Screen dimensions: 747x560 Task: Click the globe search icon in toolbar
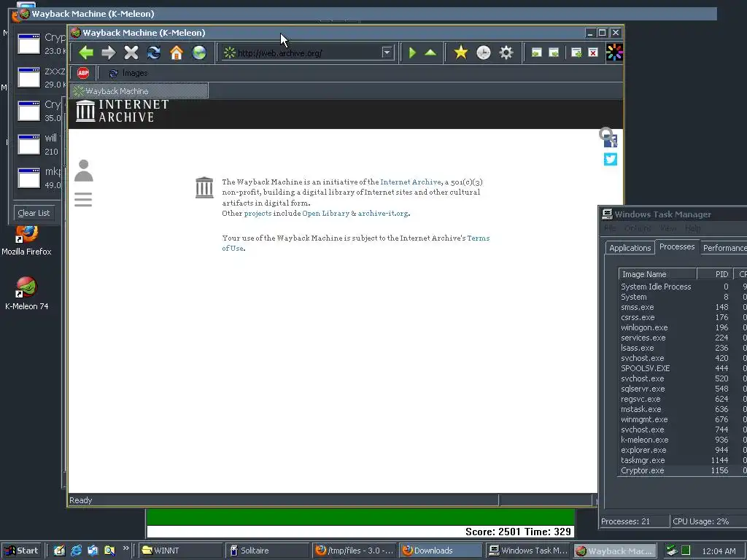[199, 52]
